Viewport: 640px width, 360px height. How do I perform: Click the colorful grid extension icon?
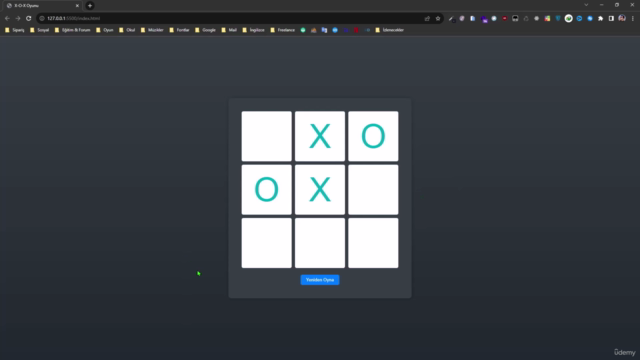547,18
